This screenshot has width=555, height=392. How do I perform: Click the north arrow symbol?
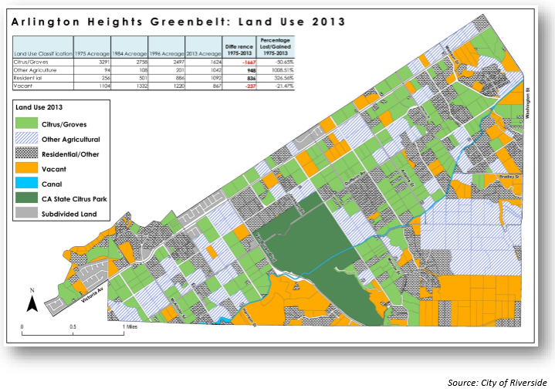pyautogui.click(x=32, y=301)
